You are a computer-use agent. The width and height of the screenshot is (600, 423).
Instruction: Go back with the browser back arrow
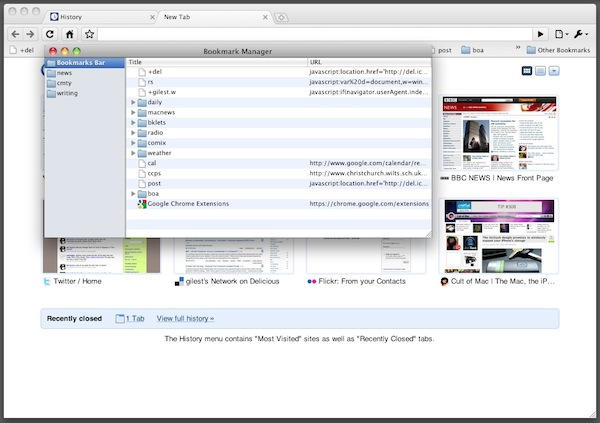[x=15, y=34]
